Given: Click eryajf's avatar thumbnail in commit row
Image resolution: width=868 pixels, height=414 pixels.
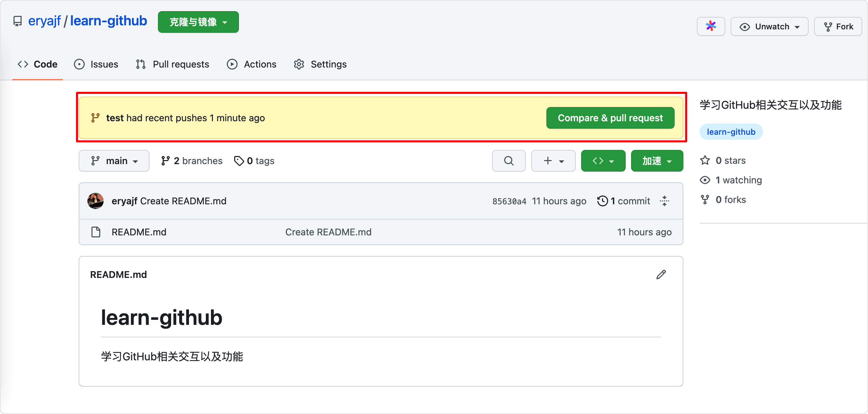Looking at the screenshot, I should (x=96, y=201).
